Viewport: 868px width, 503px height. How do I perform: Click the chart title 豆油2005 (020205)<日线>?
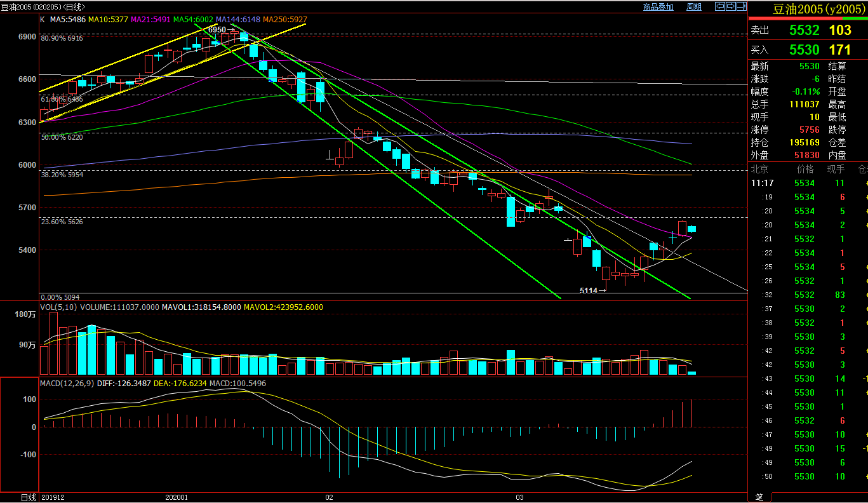coord(43,7)
